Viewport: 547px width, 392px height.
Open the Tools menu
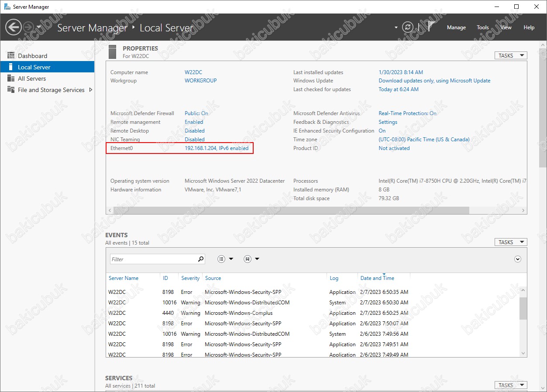click(x=483, y=27)
